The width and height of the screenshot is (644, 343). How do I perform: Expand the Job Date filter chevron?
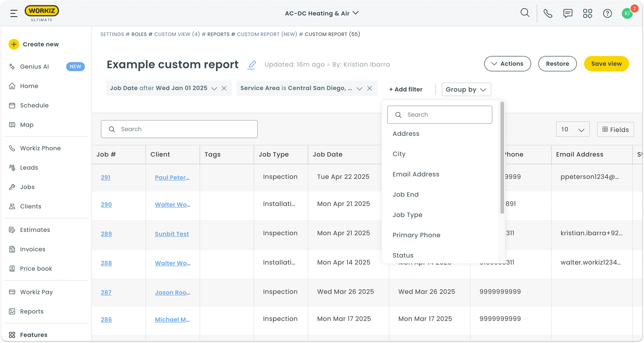[x=214, y=88]
